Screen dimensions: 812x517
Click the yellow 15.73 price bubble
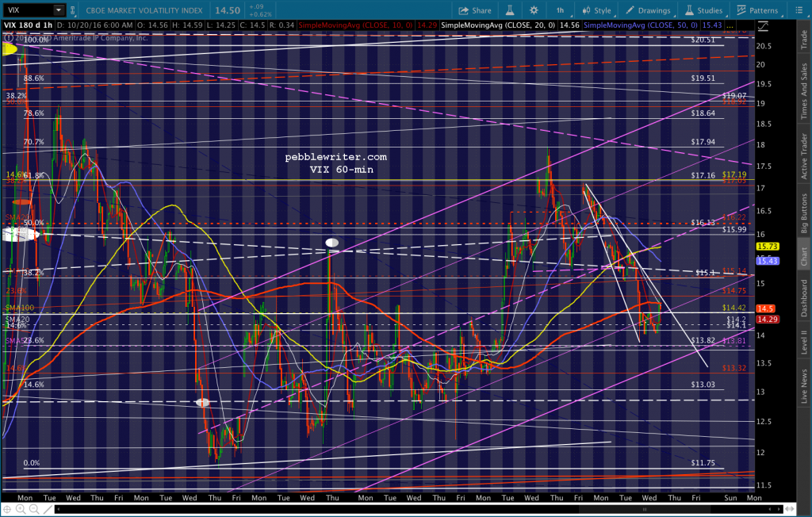[x=767, y=247]
